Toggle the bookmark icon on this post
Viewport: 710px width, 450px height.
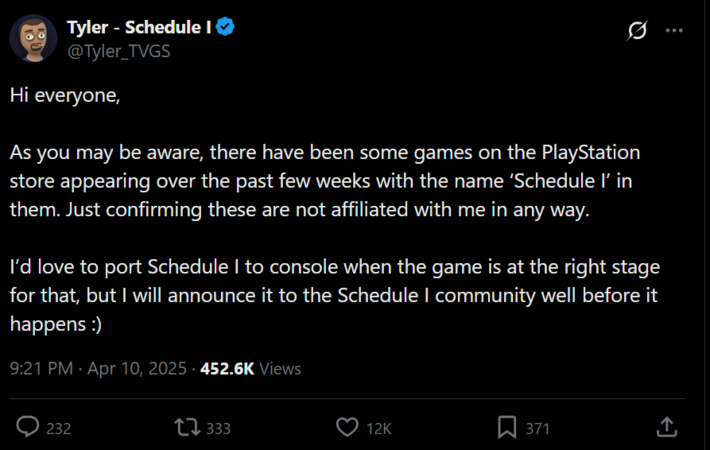pyautogui.click(x=507, y=428)
